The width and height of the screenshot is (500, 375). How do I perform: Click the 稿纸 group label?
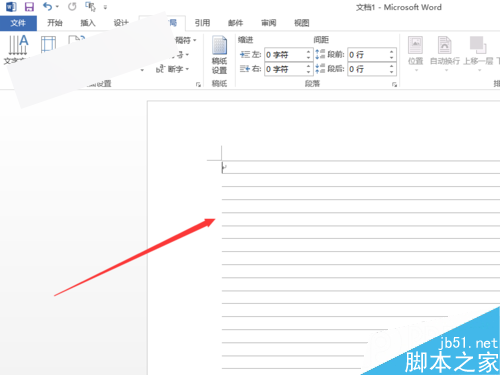tap(219, 84)
